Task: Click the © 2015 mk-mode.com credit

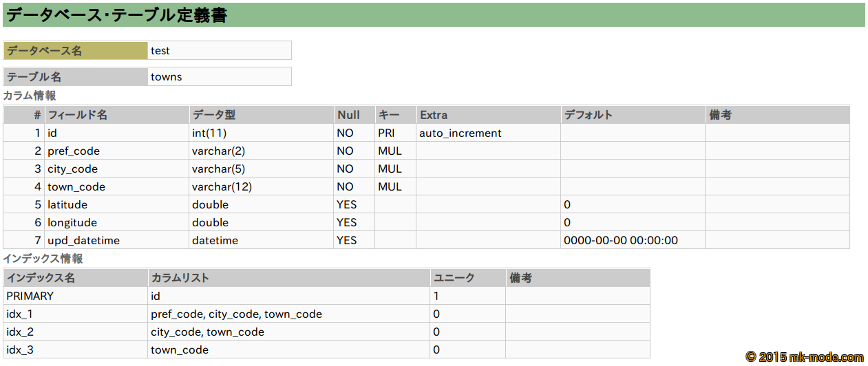Action: (804, 357)
